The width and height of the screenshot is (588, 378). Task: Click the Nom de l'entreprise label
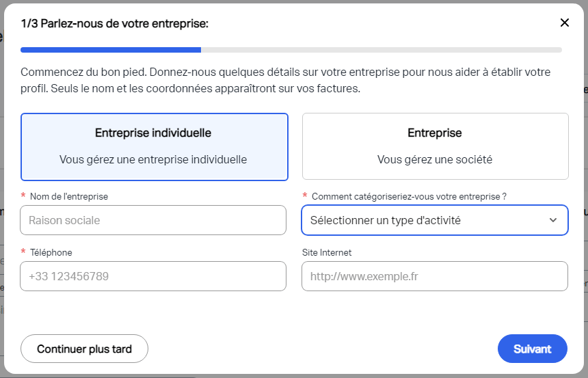(x=69, y=196)
